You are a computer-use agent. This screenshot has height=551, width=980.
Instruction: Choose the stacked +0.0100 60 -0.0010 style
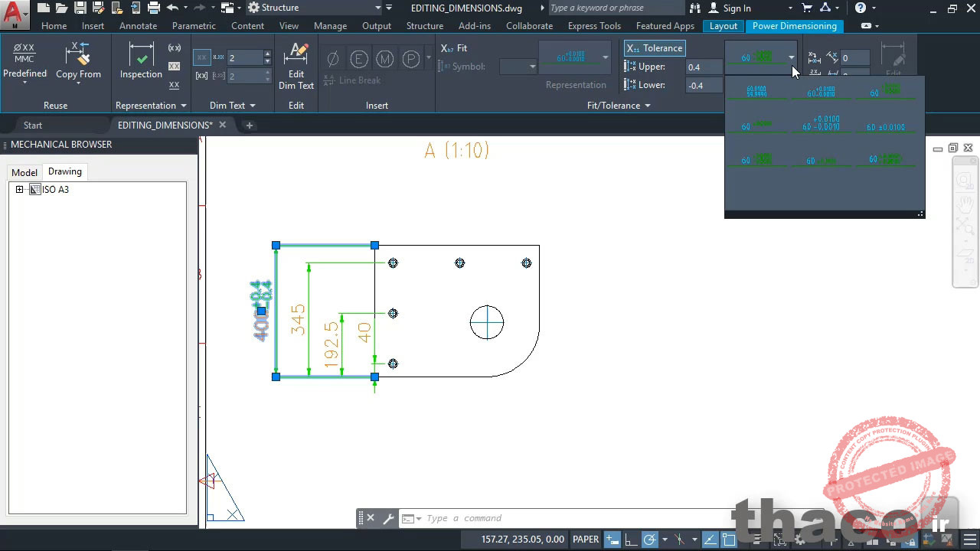pyautogui.click(x=822, y=125)
